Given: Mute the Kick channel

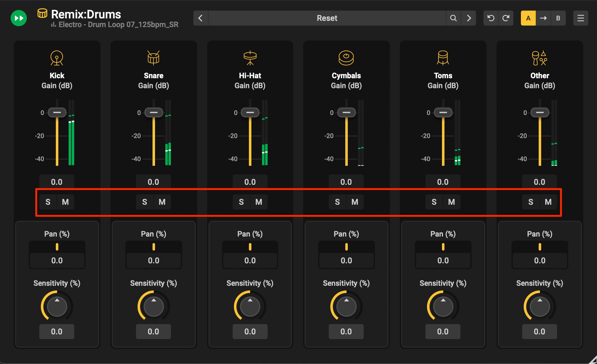Looking at the screenshot, I should pyautogui.click(x=66, y=202).
